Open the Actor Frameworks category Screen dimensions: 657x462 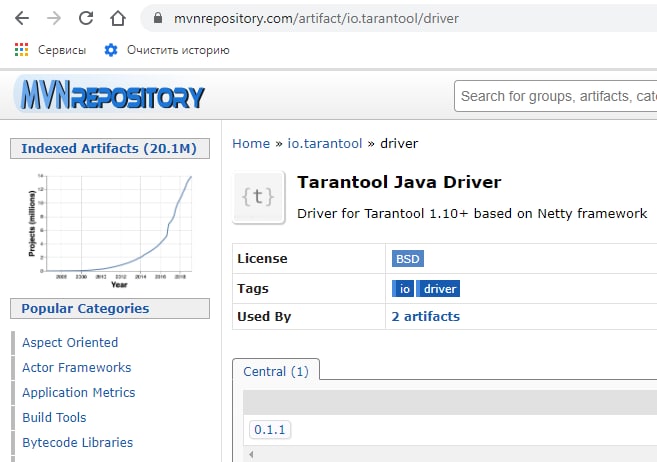pyautogui.click(x=77, y=367)
